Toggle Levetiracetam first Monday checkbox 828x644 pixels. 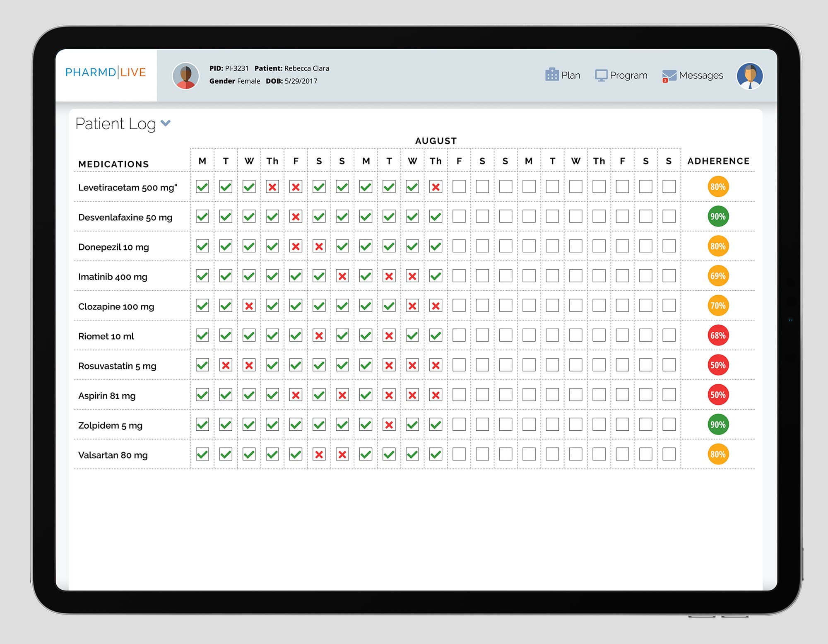(x=202, y=187)
